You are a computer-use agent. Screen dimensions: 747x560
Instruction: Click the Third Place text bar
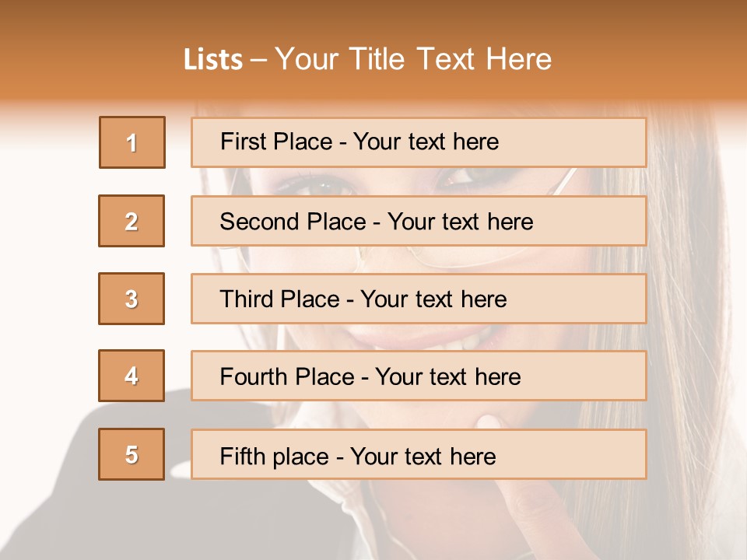(x=419, y=299)
